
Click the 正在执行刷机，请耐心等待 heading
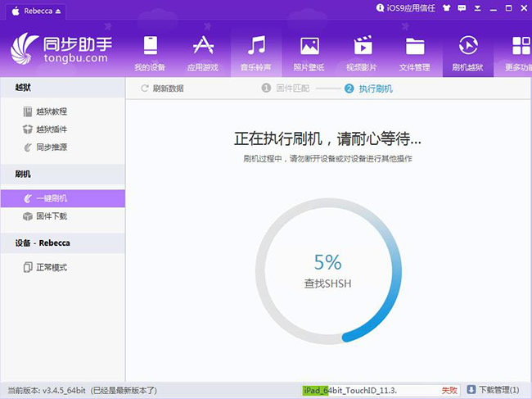[327, 139]
